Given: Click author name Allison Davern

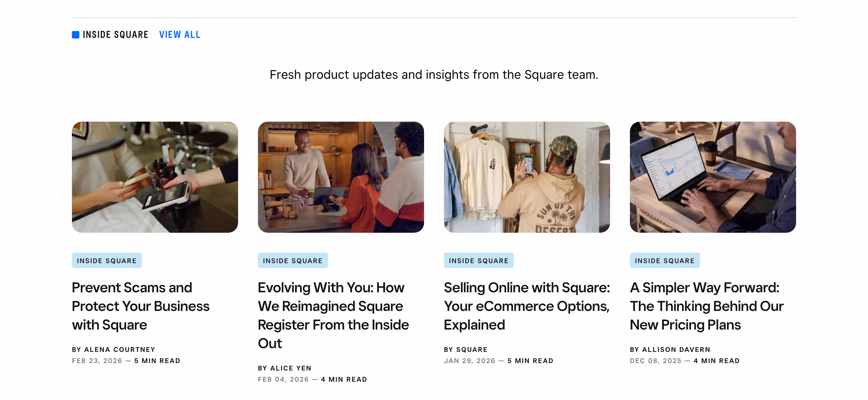Looking at the screenshot, I should [676, 349].
